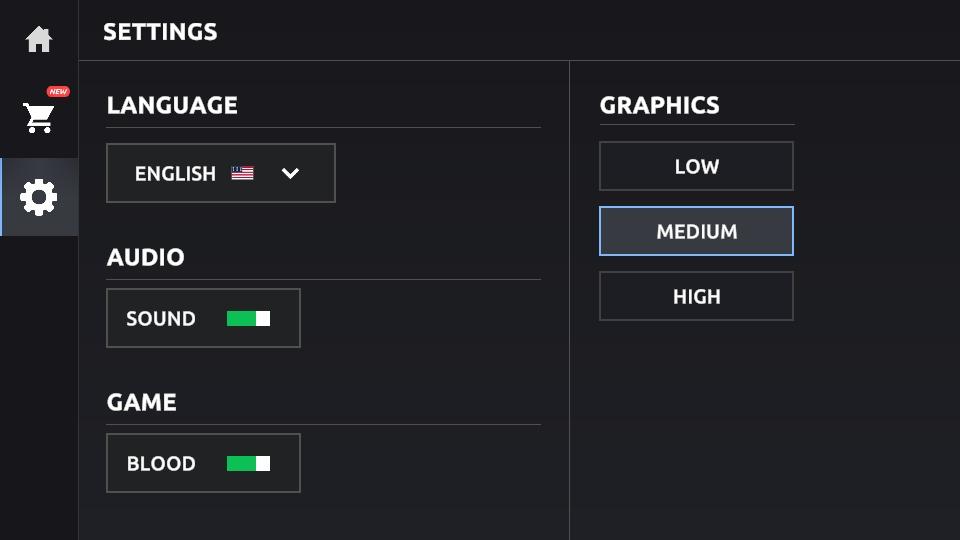Click the LANGUAGE section heading
The width and height of the screenshot is (960, 540).
pyautogui.click(x=172, y=105)
